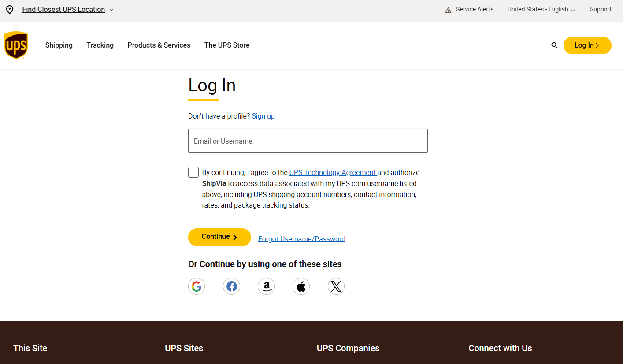Open the Support link
The width and height of the screenshot is (623, 364).
tap(601, 9)
